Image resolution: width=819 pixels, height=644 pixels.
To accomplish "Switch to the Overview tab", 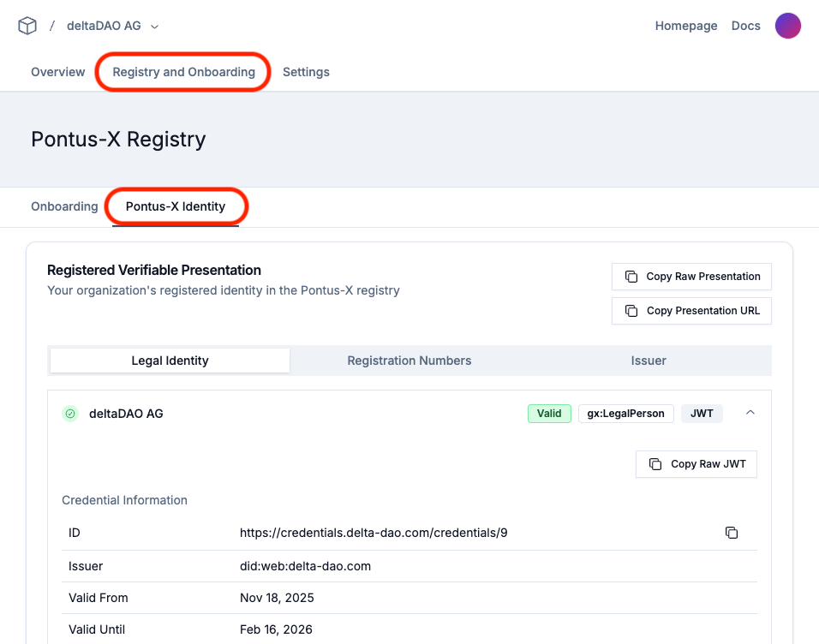I will tap(57, 72).
